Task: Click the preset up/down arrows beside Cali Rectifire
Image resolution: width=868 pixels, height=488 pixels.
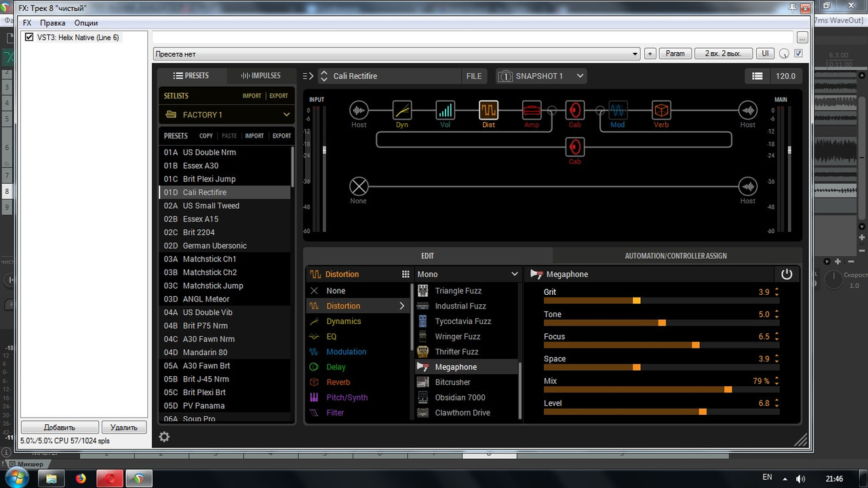Action: click(324, 76)
